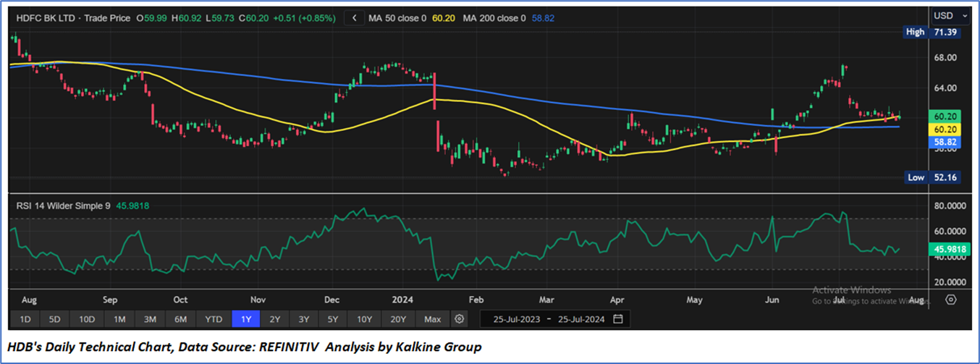Open the calendar date picker icon

[x=617, y=319]
